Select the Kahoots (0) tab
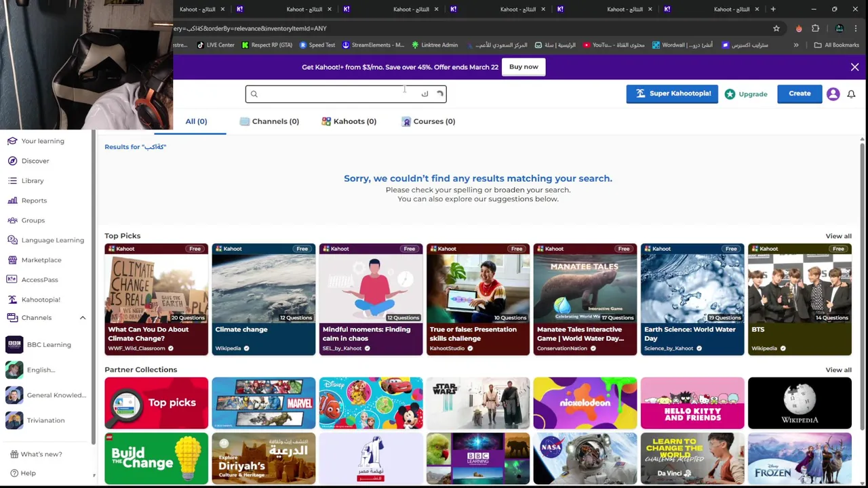 click(x=349, y=121)
